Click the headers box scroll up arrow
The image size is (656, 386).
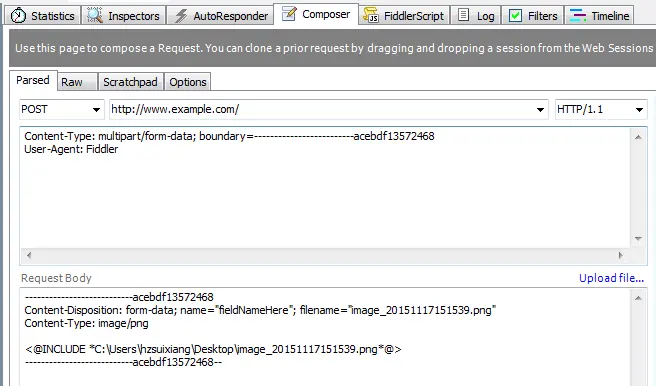click(x=638, y=137)
